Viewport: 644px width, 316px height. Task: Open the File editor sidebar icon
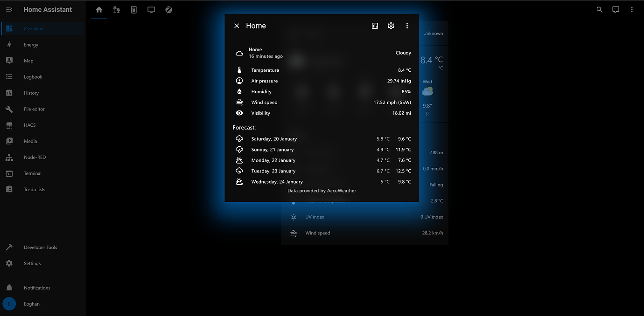pos(9,109)
